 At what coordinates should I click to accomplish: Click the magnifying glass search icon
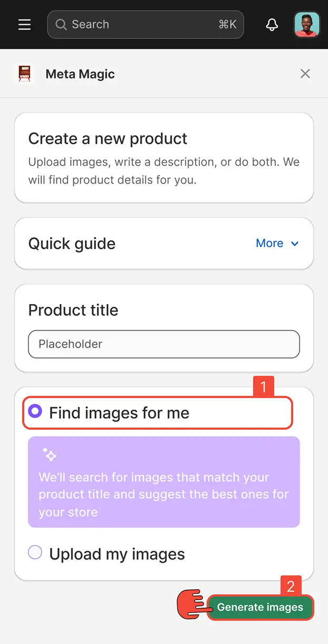[x=61, y=25]
